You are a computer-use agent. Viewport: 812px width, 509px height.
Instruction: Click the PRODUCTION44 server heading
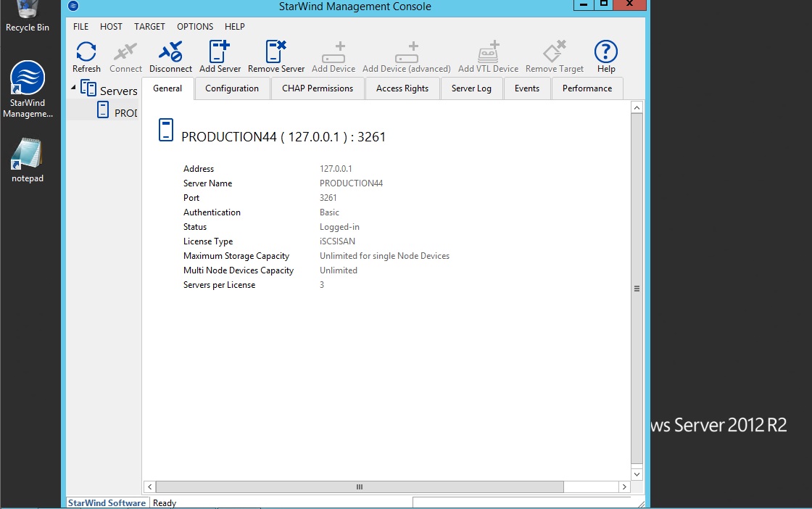[283, 137]
